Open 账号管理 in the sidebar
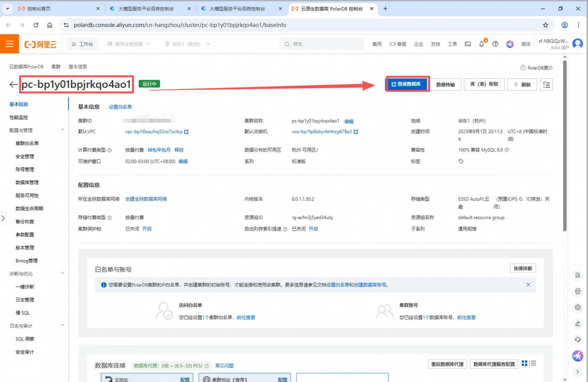The width and height of the screenshot is (588, 382). (x=25, y=169)
